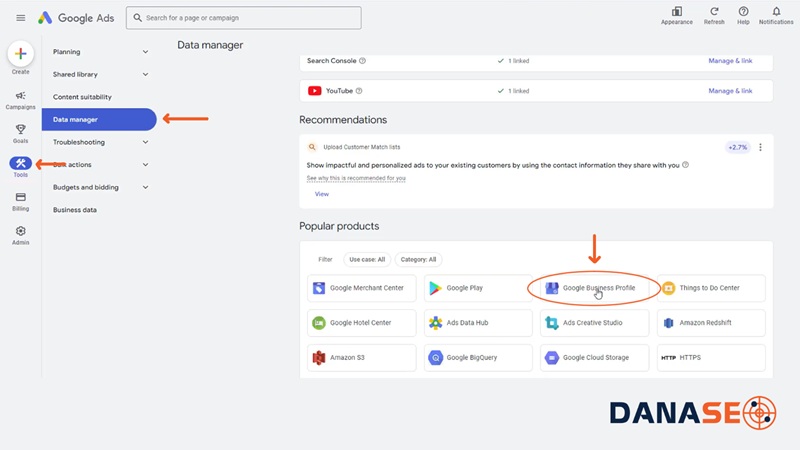Screen dimensions: 800x450
Task: Select the Google Play product card
Action: (x=478, y=288)
